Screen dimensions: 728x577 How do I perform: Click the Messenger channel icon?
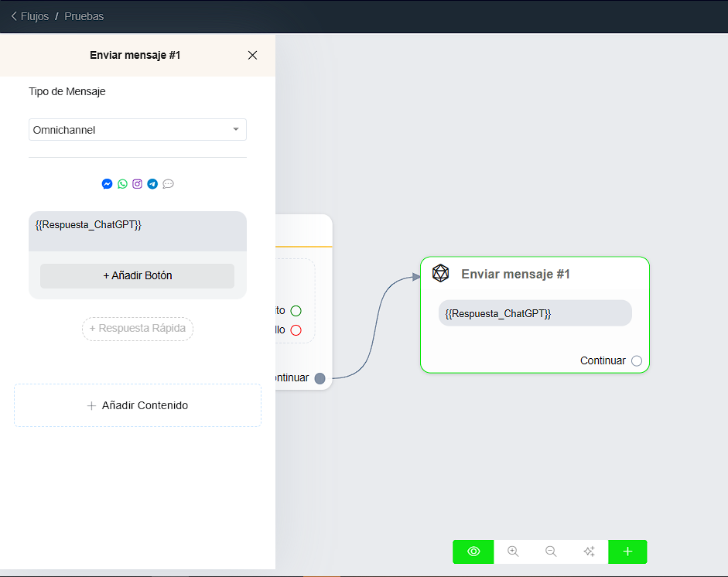coord(107,184)
